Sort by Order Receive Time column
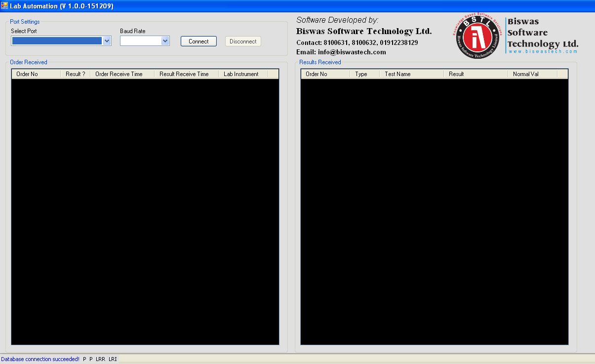Image resolution: width=595 pixels, height=364 pixels. point(122,74)
